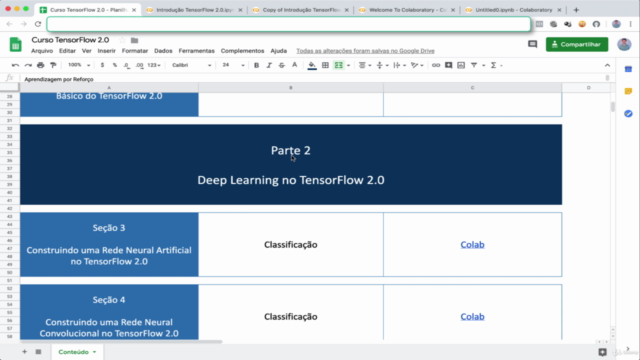Format cell as currency
Viewport: 640px width, 360px height.
[102, 65]
